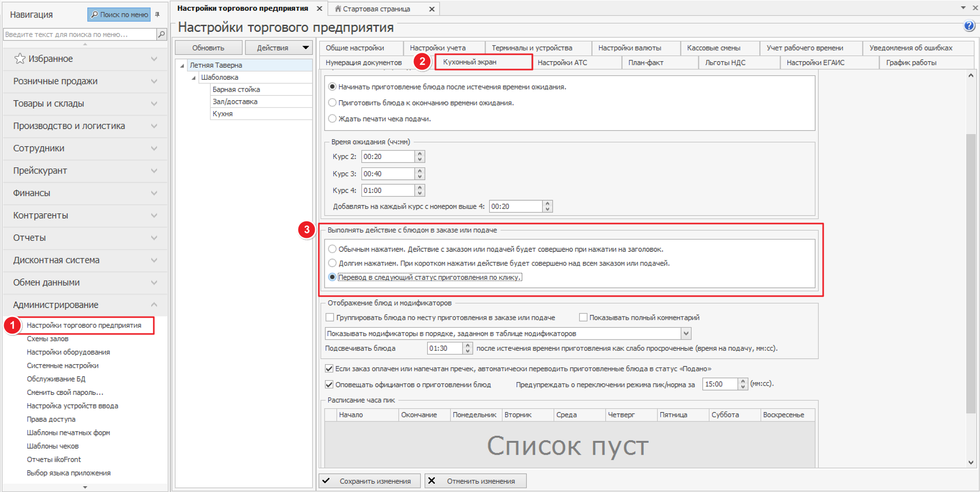Expand the Производство и логистика section
Screen dimensions: 980x492
[85, 126]
